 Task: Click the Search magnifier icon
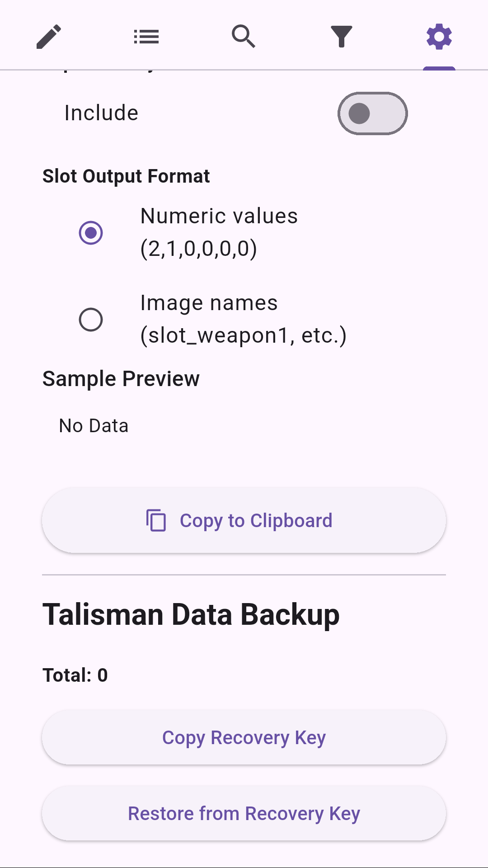point(244,36)
